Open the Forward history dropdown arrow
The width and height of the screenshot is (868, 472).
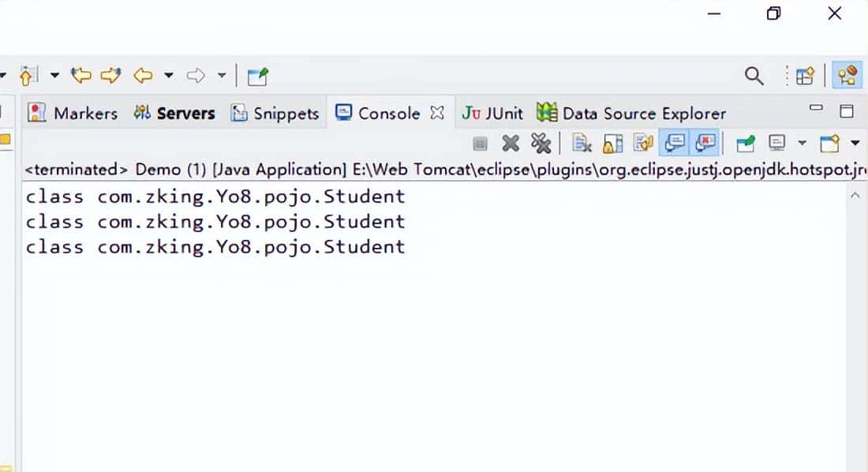coord(222,75)
